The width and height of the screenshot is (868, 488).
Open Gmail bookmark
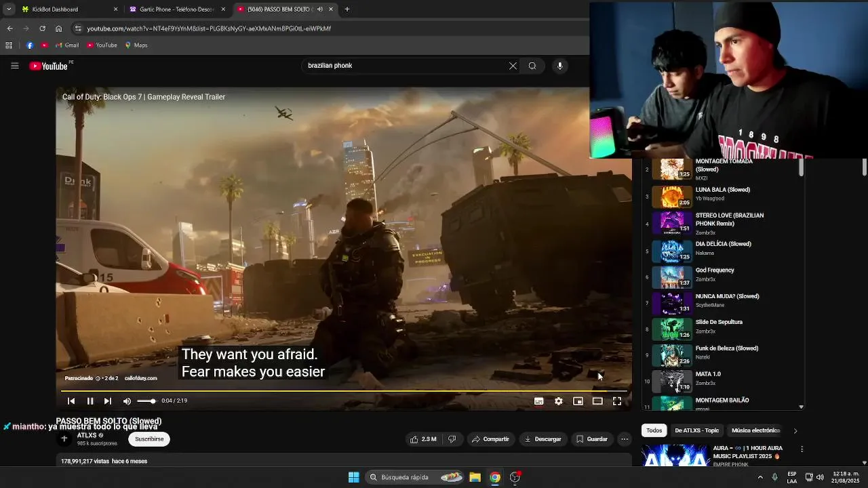click(x=67, y=45)
